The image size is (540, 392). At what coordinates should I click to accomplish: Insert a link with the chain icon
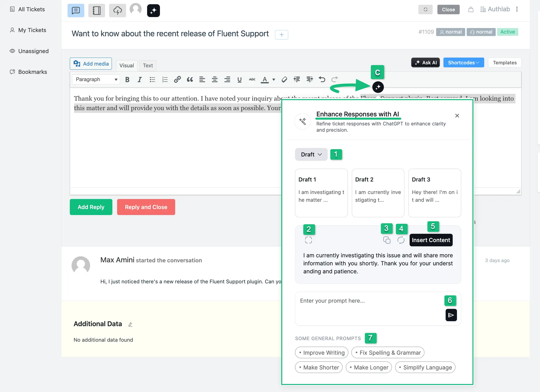pyautogui.click(x=177, y=80)
